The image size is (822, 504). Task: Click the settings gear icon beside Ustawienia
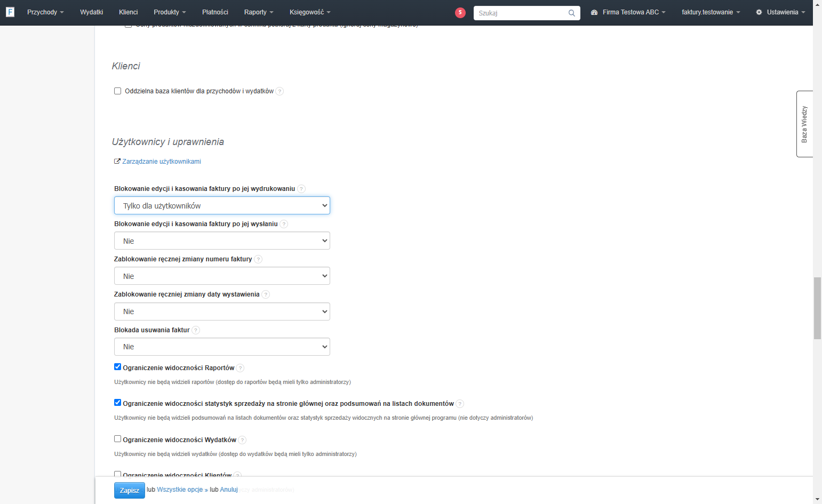759,12
